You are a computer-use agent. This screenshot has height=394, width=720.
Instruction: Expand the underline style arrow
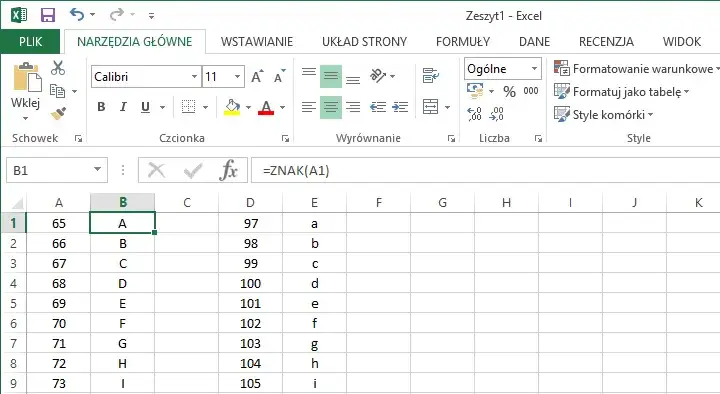(163, 107)
